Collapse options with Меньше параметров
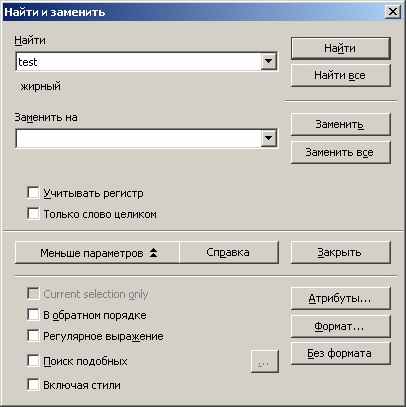Viewport: 406px width, 407px height. (97, 253)
